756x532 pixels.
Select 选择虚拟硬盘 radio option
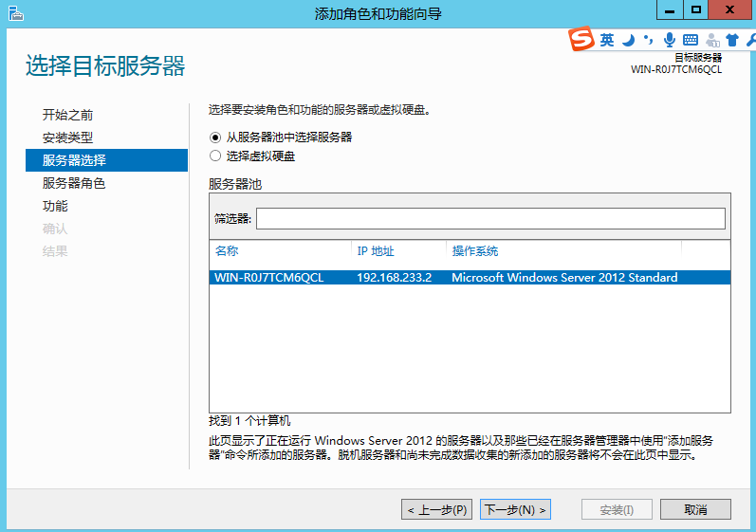pos(215,156)
